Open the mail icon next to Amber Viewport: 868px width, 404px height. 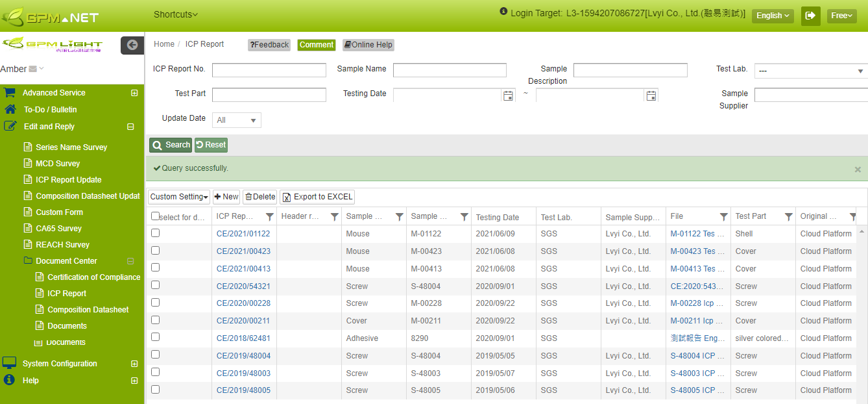point(34,69)
